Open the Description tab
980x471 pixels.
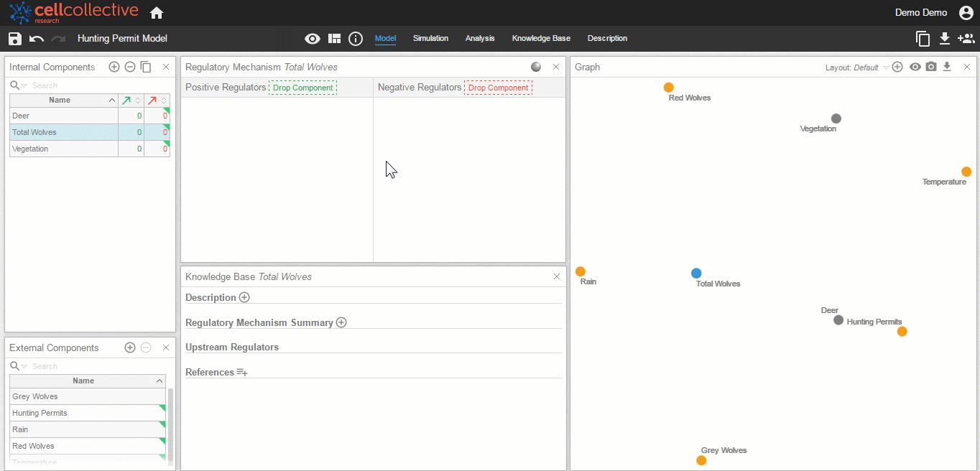click(x=607, y=38)
